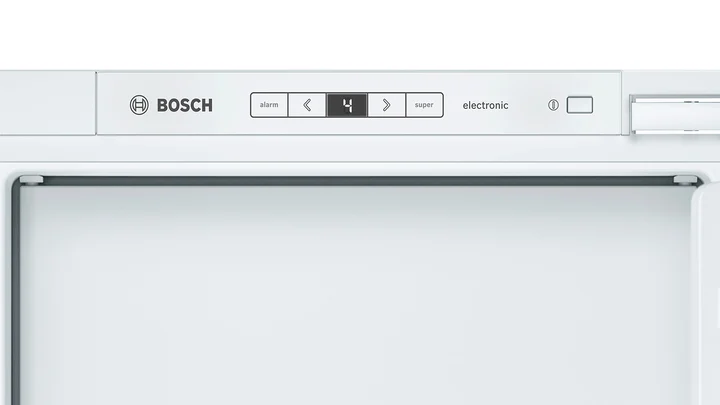The height and width of the screenshot is (405, 720).
Task: Click the top-right grey hinge clip
Action: coord(686,180)
